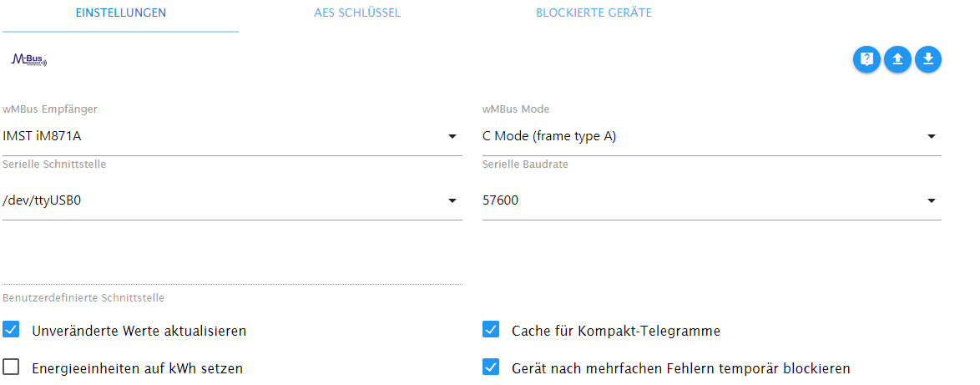The image size is (980, 385).
Task: Disable Cache für Kompakt-Telegramme checkbox
Action: click(491, 329)
